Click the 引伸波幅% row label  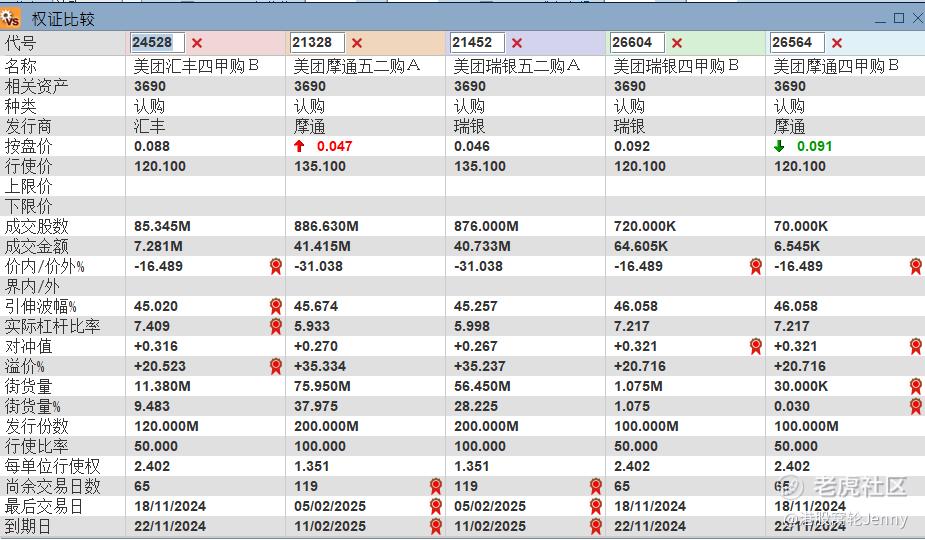41,306
